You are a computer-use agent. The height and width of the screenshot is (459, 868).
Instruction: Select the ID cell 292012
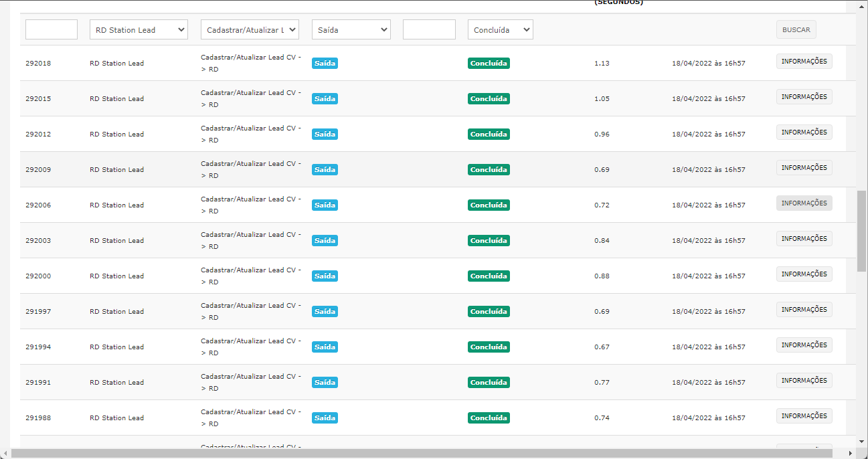[x=38, y=134]
